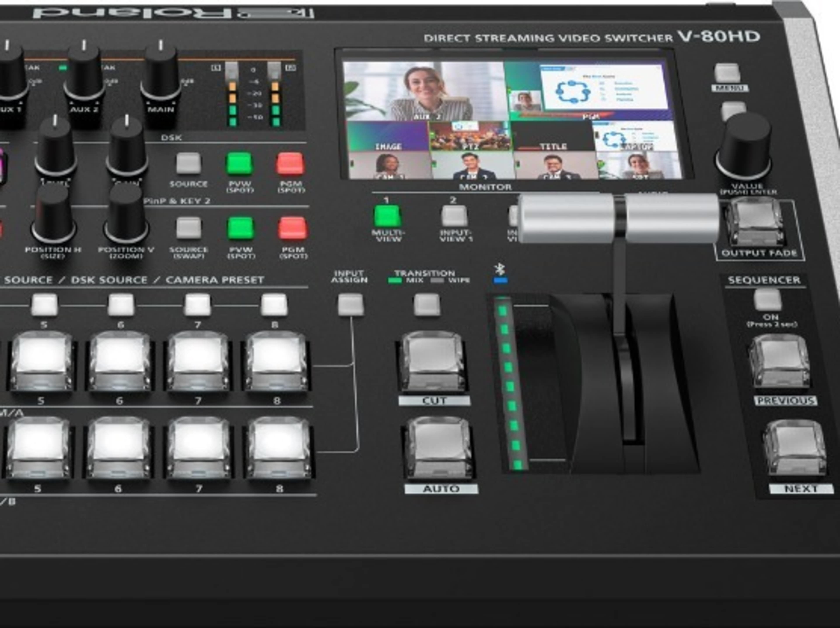Select small camera preset button 8
Screen dimensions: 840x628
[x=274, y=304]
